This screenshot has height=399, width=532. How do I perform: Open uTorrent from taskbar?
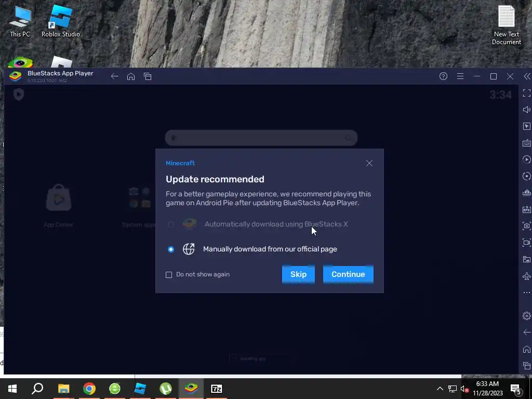tap(166, 389)
